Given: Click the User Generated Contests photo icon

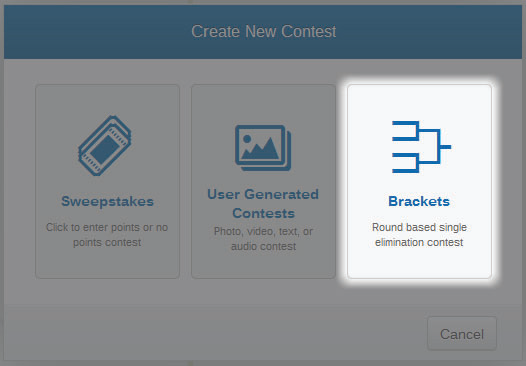Looking at the screenshot, I should [x=263, y=148].
